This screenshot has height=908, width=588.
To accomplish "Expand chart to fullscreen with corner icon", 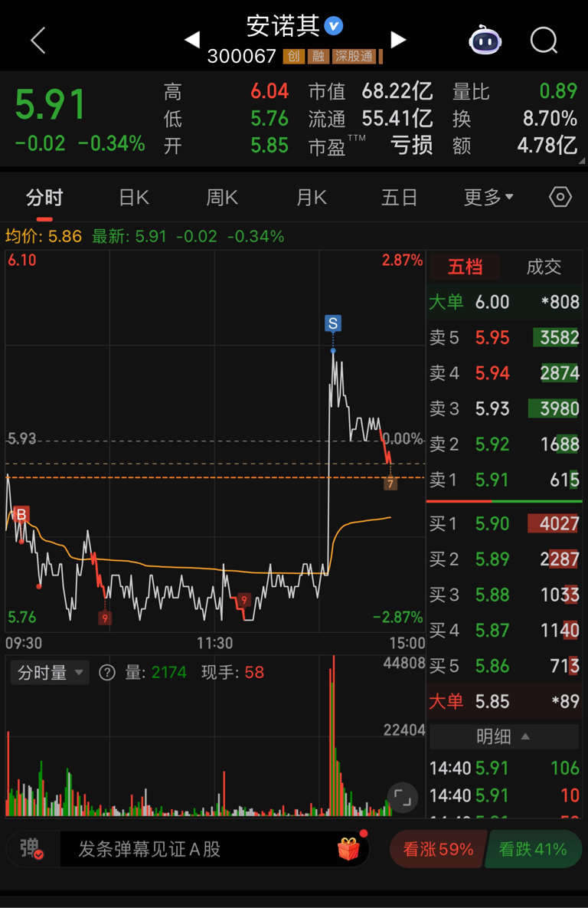I will click(x=402, y=798).
